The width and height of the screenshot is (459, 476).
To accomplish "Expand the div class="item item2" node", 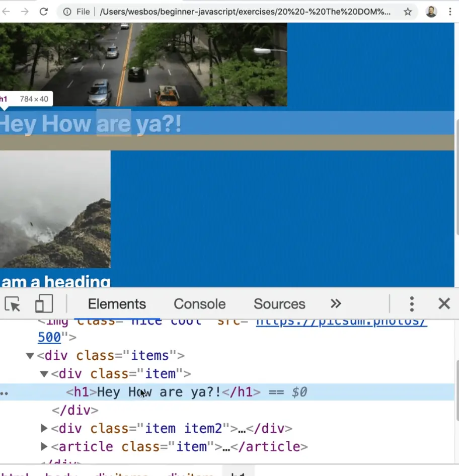I will coord(44,429).
